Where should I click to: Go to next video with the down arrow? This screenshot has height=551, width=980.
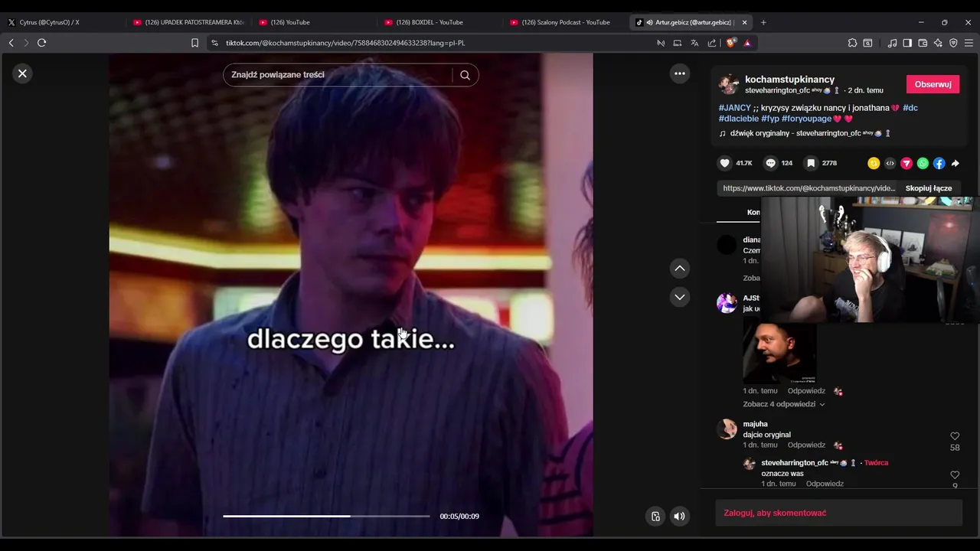(679, 297)
